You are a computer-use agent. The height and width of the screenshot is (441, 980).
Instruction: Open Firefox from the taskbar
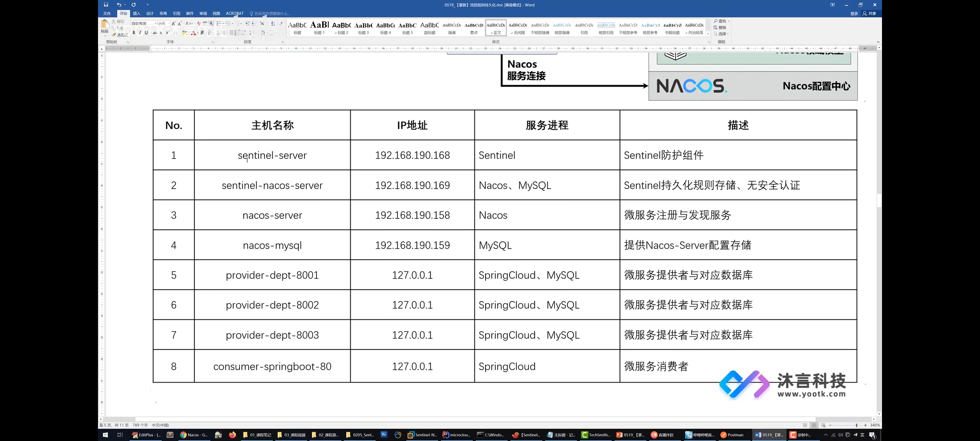click(232, 435)
